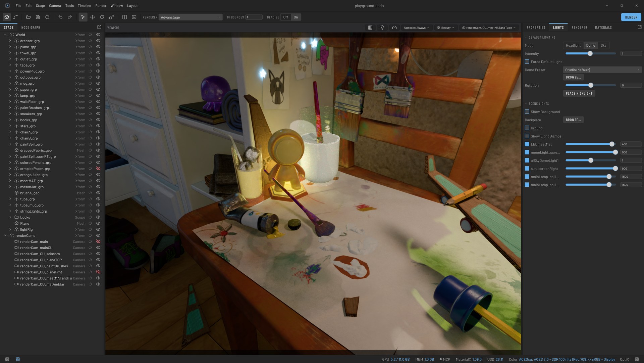Viewport: 644px width, 363px height.
Task: Switch to the Node Graph tab
Action: [x=31, y=28]
